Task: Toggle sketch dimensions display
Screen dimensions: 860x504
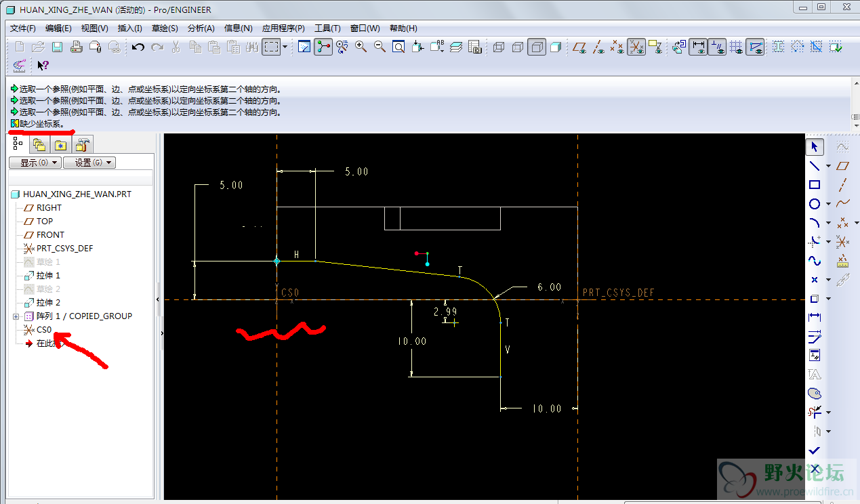Action: click(698, 47)
